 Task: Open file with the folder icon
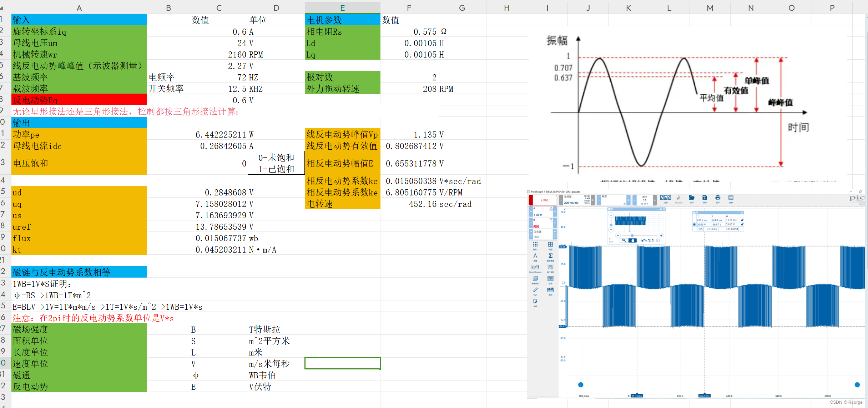pyautogui.click(x=692, y=198)
